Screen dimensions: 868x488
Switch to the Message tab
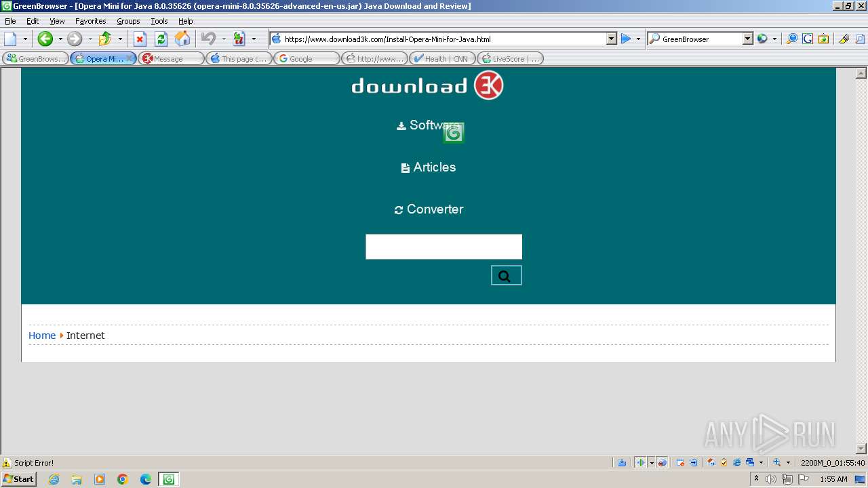[171, 59]
